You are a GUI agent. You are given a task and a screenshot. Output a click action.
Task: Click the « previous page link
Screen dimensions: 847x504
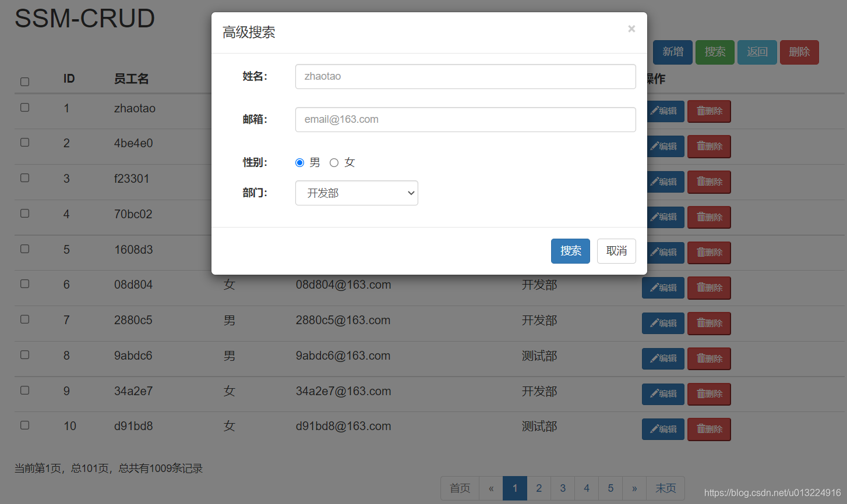[x=491, y=488]
